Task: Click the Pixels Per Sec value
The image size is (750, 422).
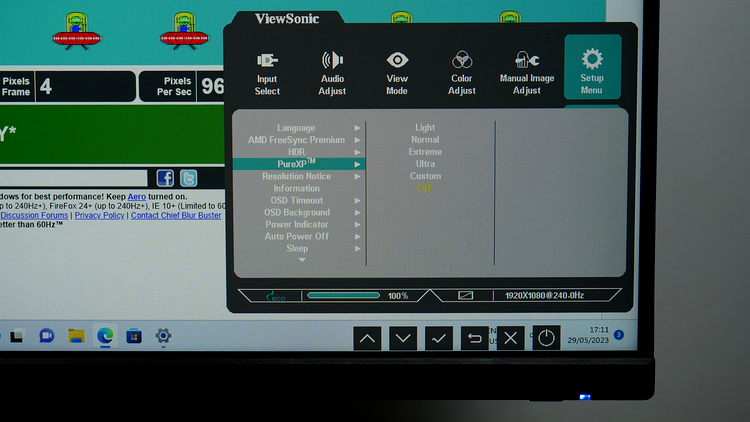Action: pos(211,87)
